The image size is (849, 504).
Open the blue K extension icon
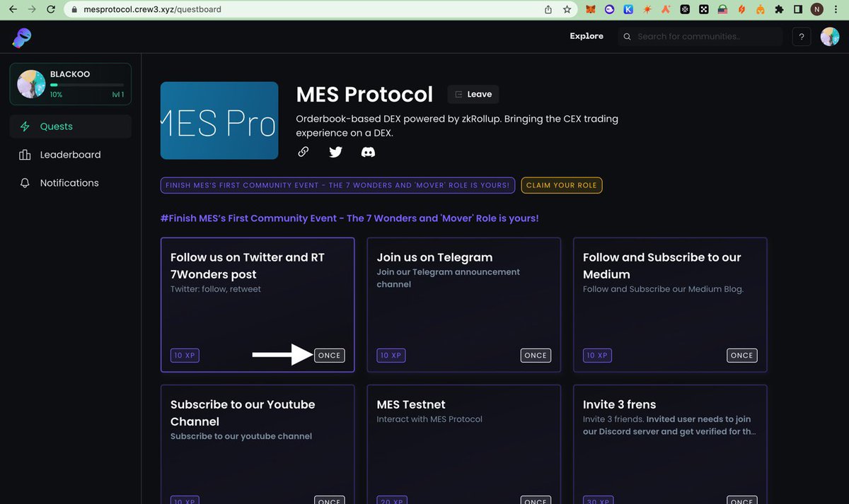[628, 10]
